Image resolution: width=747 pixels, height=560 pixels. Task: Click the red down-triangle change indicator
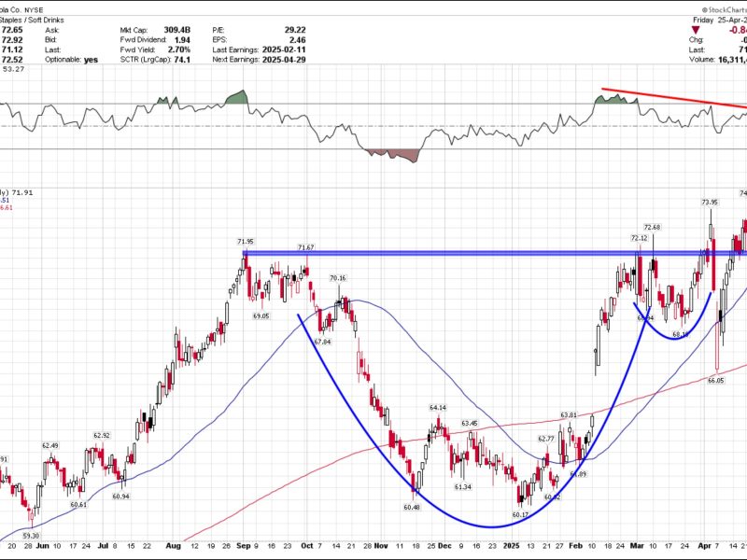696,30
